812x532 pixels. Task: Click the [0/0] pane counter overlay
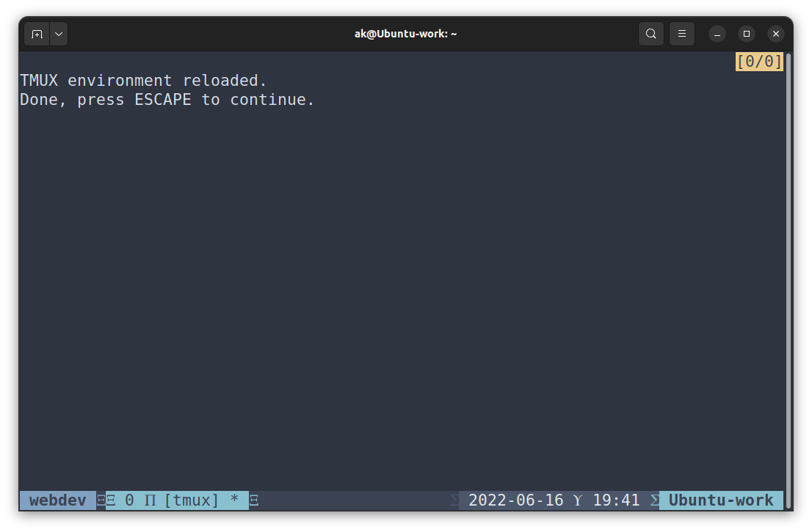[x=759, y=62]
